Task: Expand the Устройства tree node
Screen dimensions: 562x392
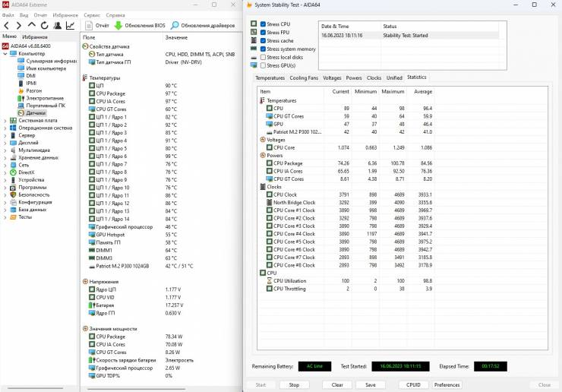Action: click(x=5, y=180)
